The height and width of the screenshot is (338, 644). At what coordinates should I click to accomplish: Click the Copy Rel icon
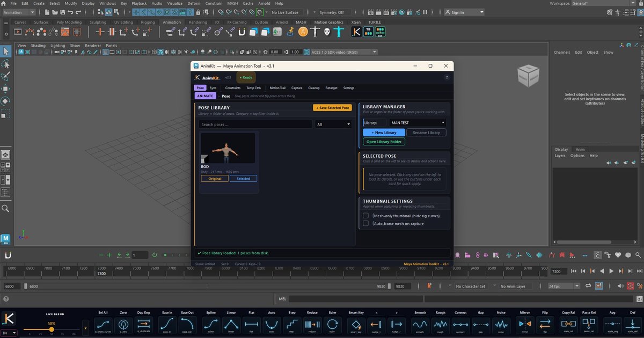(x=568, y=324)
